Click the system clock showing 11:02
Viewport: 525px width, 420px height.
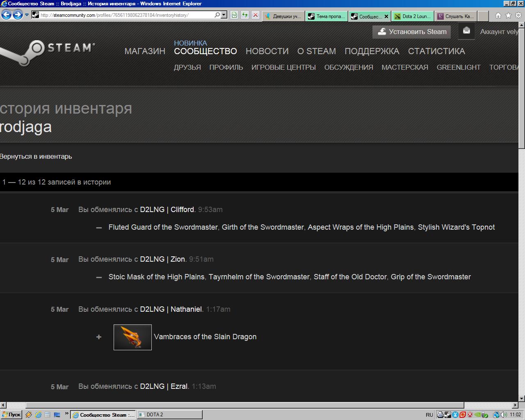click(x=515, y=415)
